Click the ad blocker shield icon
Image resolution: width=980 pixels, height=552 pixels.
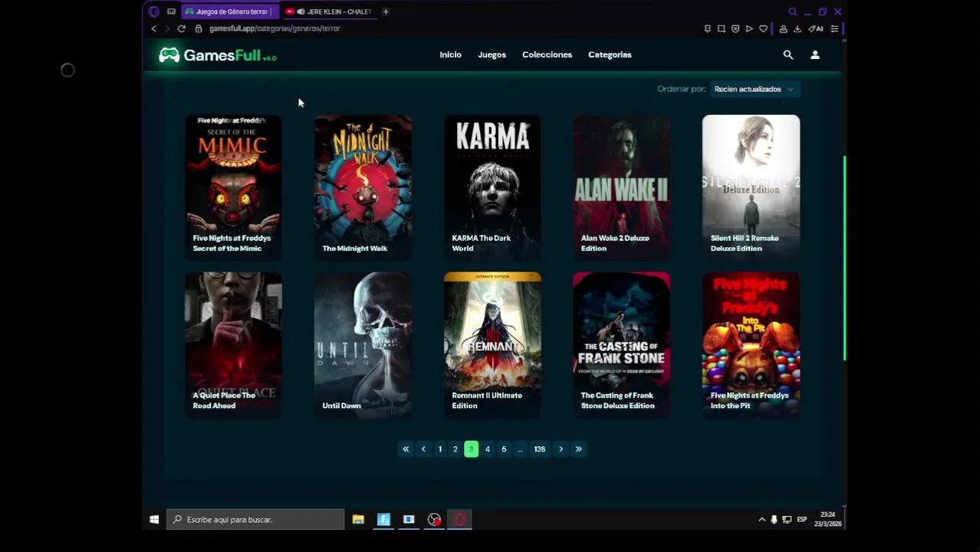735,28
